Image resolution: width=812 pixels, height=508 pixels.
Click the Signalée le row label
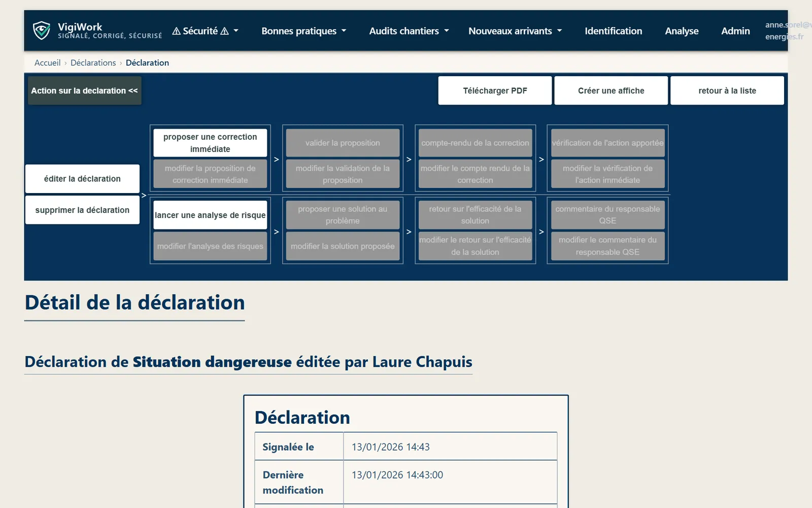[x=288, y=447]
